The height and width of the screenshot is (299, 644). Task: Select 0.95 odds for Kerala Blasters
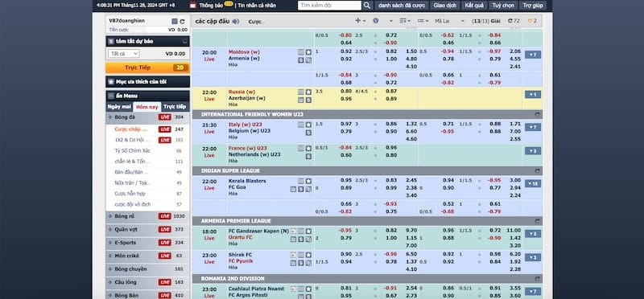(346, 180)
